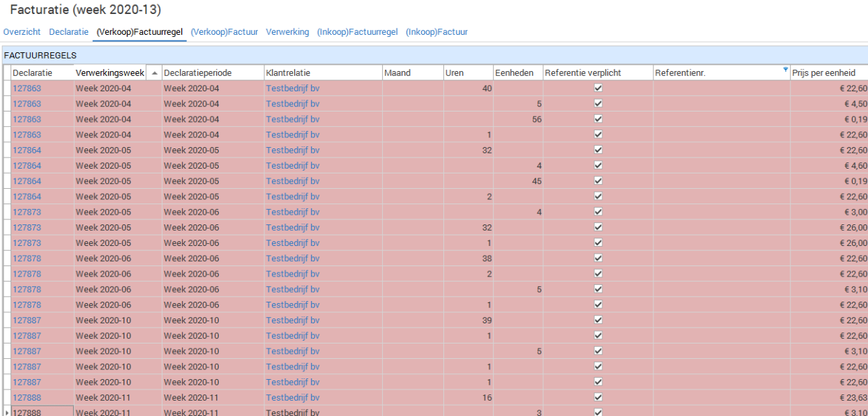The image size is (868, 416).
Task: Toggle Referentie verplicht checkbox on 39 Uren row
Action: coord(597,321)
